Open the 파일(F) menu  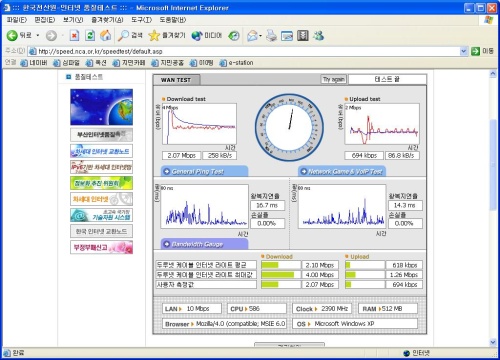(17, 20)
